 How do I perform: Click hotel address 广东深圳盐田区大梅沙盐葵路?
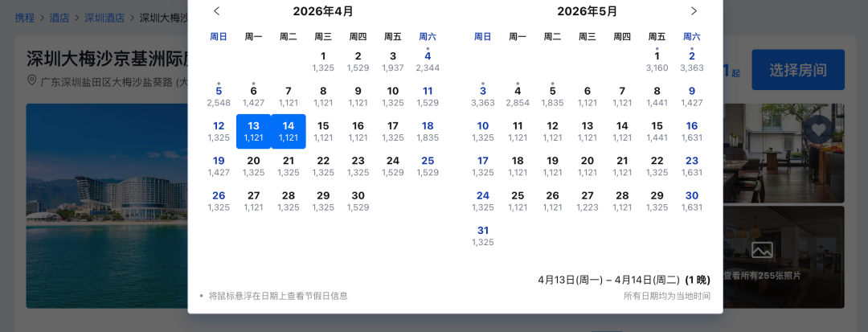[113, 82]
